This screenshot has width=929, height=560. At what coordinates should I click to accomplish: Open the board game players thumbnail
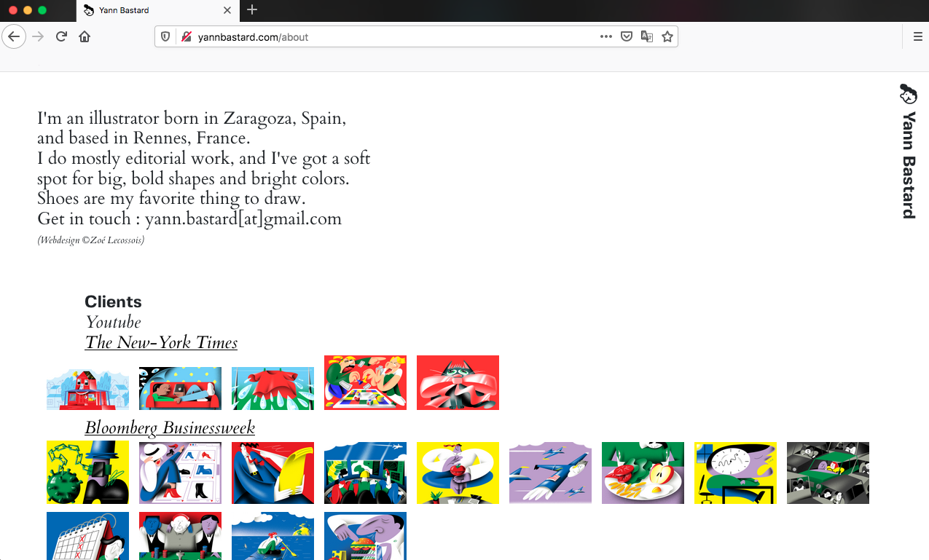[x=365, y=383]
